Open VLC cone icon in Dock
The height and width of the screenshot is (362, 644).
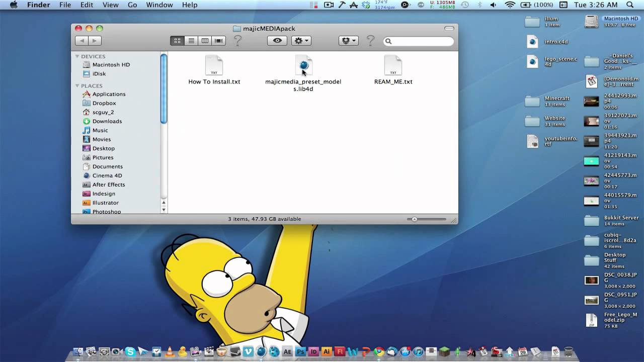click(x=170, y=352)
